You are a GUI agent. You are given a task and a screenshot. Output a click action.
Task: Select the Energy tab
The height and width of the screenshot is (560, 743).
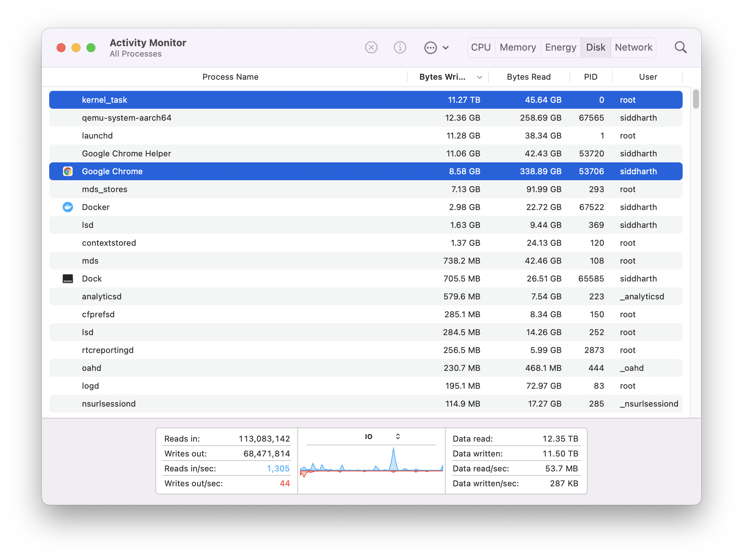560,48
